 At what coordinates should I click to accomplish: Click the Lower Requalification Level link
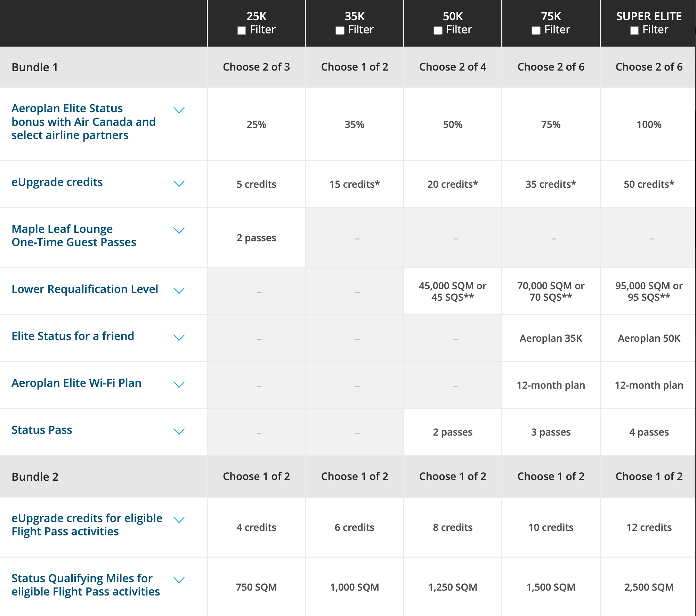(x=85, y=289)
